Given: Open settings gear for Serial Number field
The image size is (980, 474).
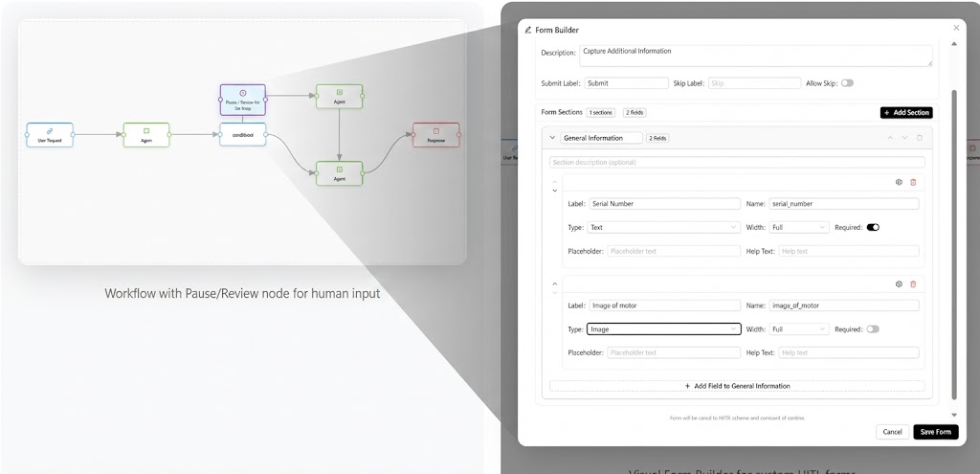Looking at the screenshot, I should [x=899, y=182].
